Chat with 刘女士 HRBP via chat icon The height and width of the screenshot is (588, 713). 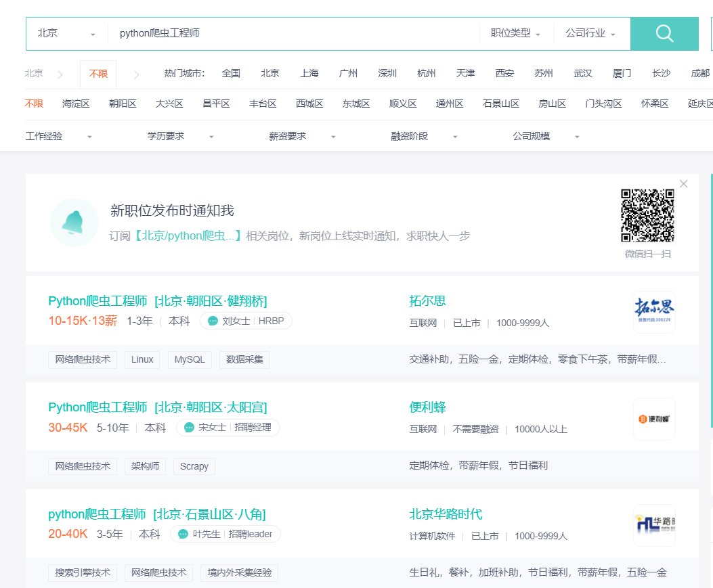coord(213,321)
